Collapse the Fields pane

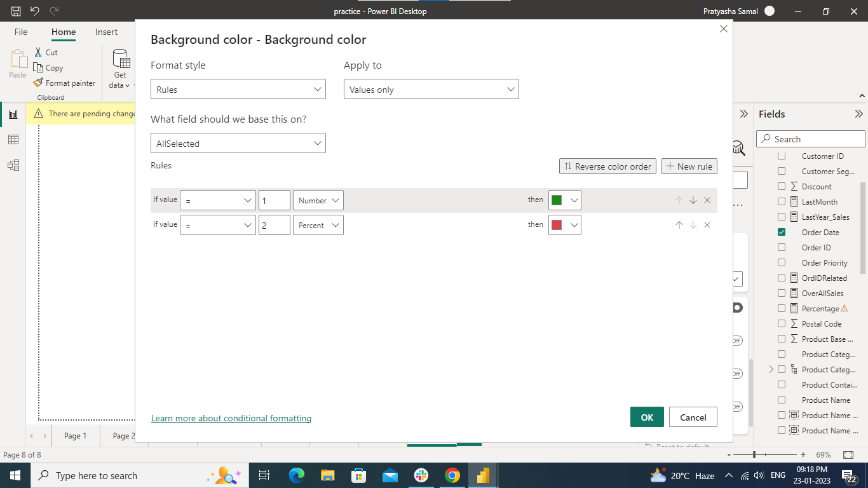coord(859,114)
